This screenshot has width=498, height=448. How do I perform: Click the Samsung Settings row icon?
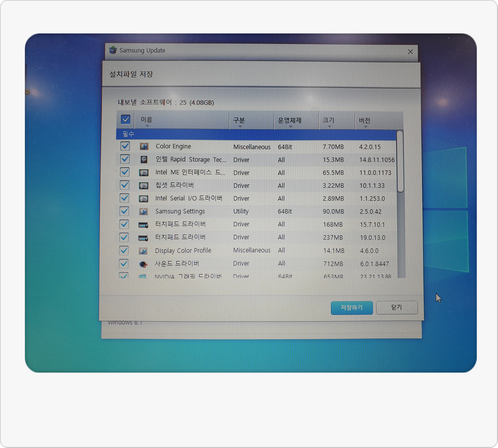(143, 212)
